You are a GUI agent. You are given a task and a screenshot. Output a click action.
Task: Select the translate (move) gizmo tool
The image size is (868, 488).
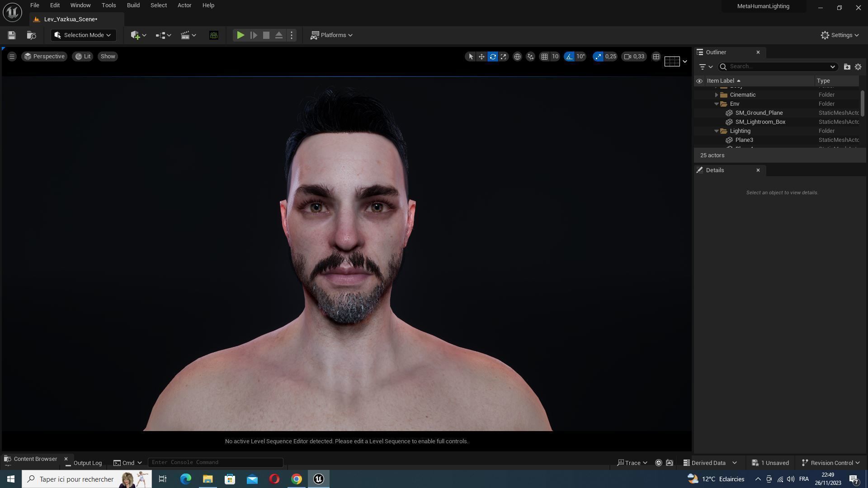481,56
